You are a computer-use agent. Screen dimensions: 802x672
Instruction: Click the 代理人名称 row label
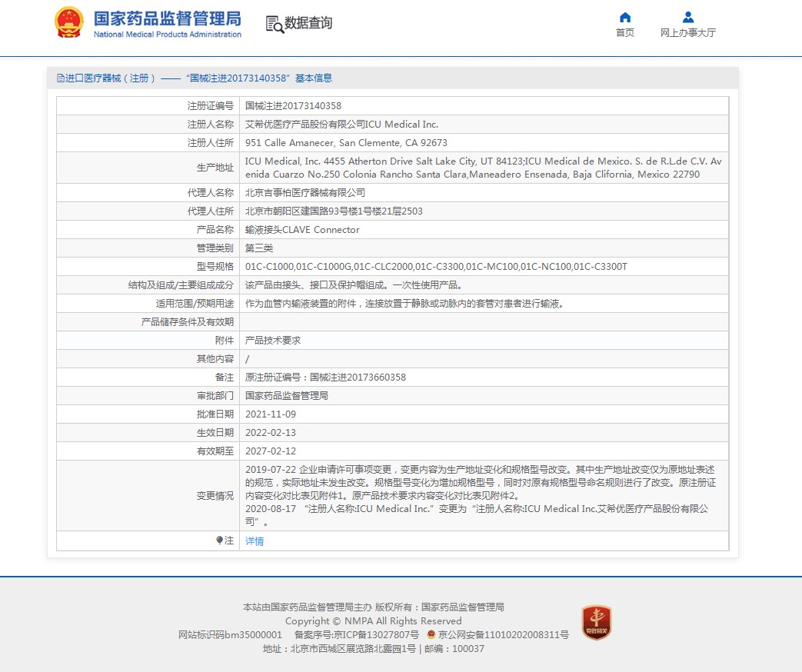coord(210,193)
